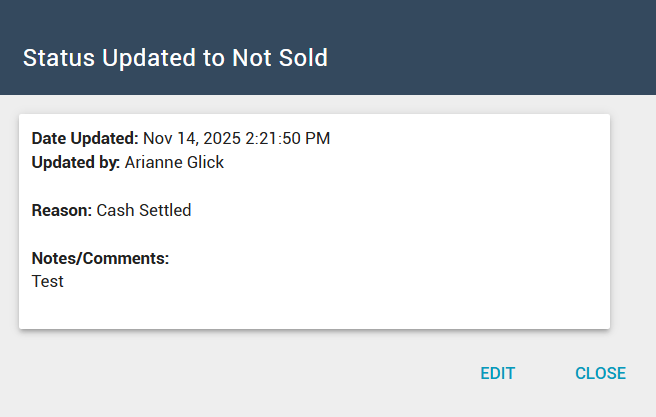Click the note text "Test"
656x417 pixels.
point(48,282)
